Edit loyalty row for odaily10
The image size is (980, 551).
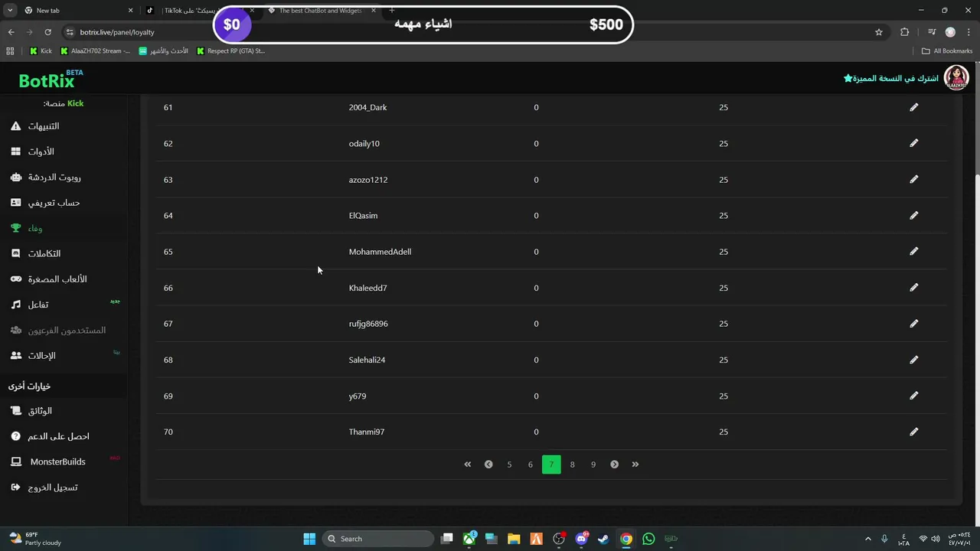913,143
